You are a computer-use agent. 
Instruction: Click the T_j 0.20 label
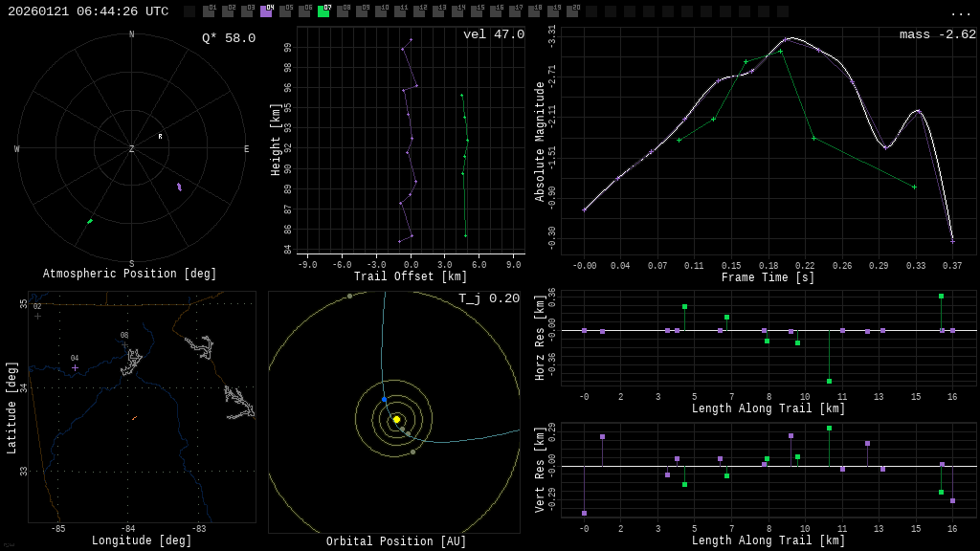488,298
